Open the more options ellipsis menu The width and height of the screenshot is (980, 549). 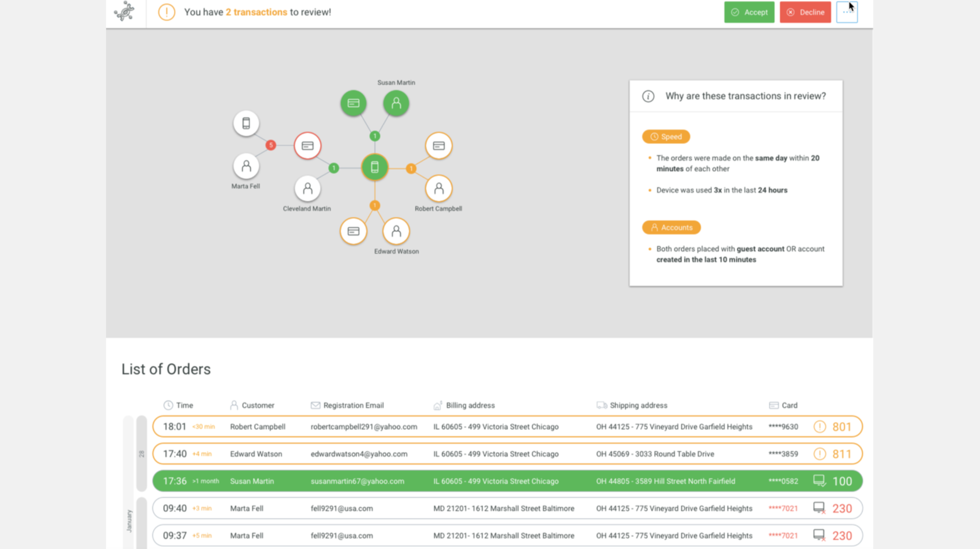(847, 12)
